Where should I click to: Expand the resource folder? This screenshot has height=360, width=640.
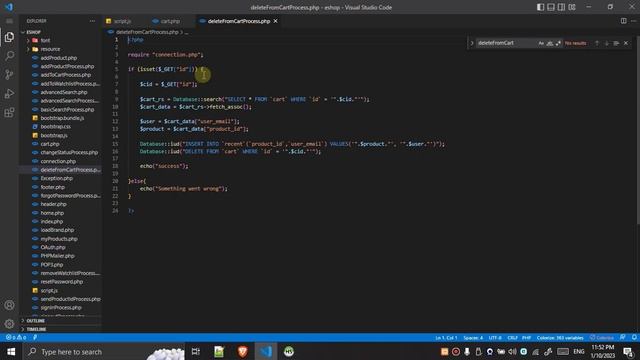(x=50, y=49)
